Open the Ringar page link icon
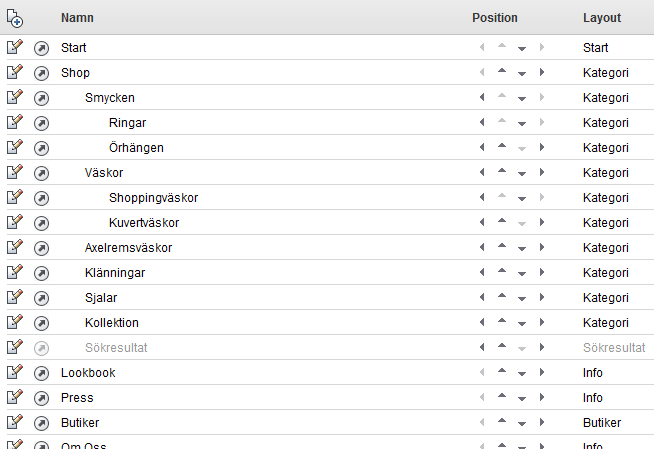654x449 pixels. point(41,123)
